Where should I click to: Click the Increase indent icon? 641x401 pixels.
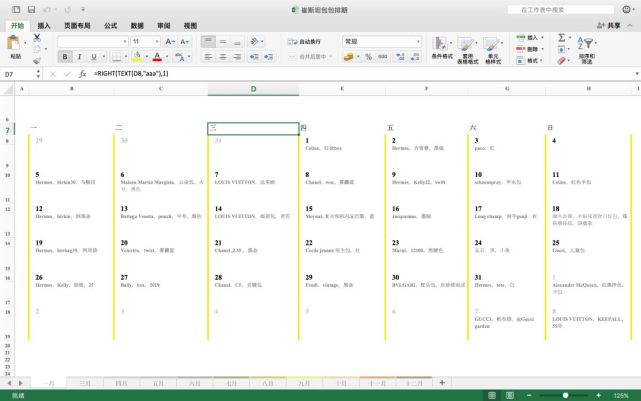[x=268, y=57]
